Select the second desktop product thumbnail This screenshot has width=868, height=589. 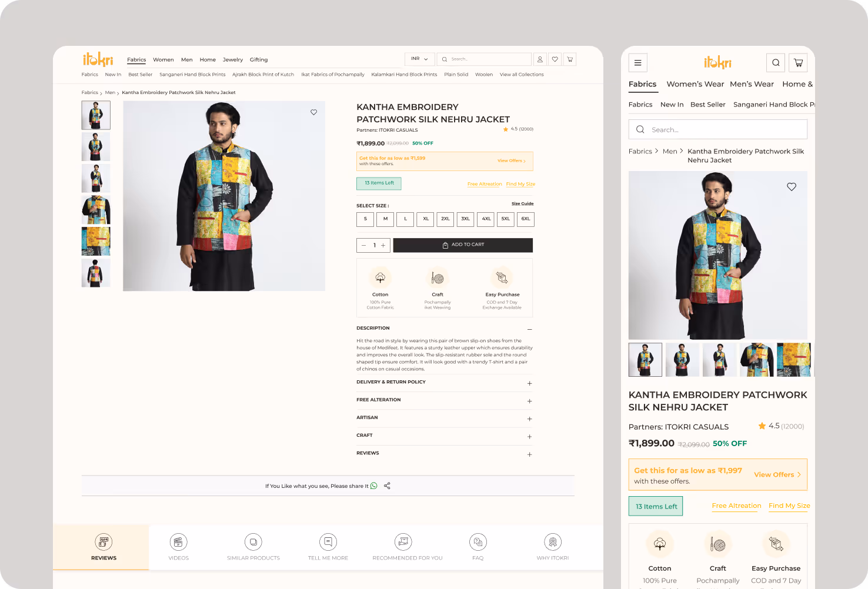click(x=96, y=147)
